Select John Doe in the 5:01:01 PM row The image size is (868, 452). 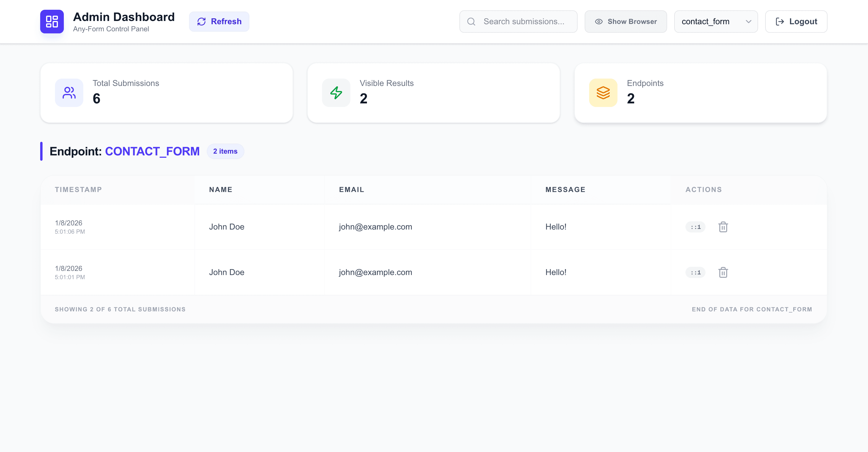(x=227, y=272)
